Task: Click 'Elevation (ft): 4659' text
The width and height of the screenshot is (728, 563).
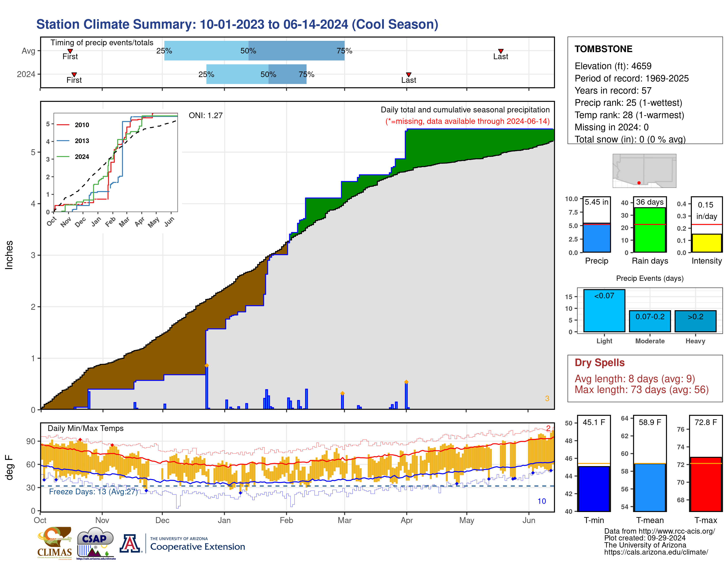Action: (613, 66)
